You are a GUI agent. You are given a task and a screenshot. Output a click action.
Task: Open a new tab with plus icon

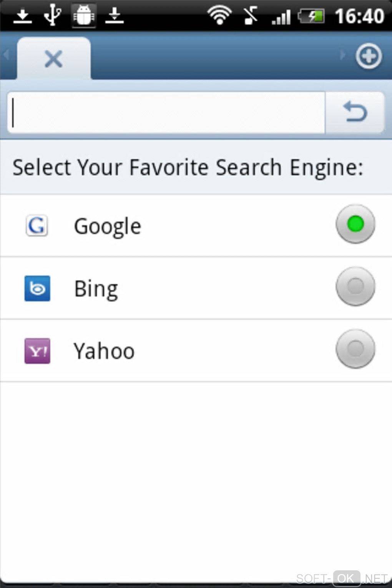point(369,56)
